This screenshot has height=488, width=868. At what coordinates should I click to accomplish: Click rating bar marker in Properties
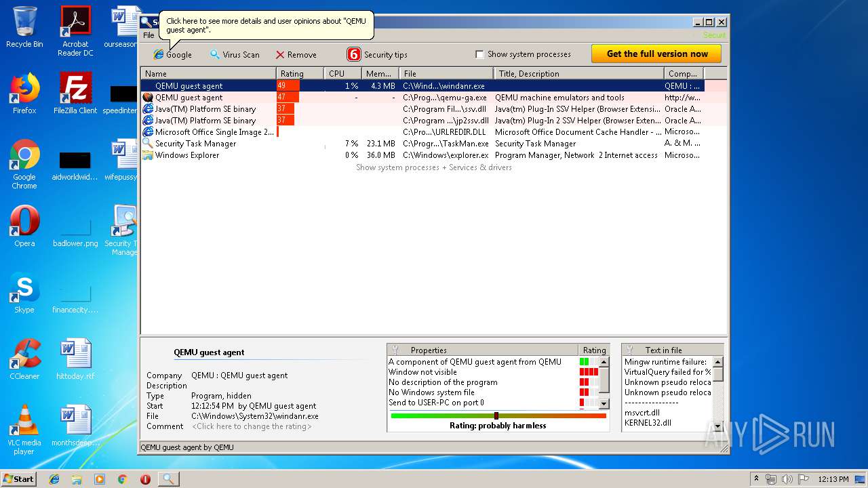point(496,415)
